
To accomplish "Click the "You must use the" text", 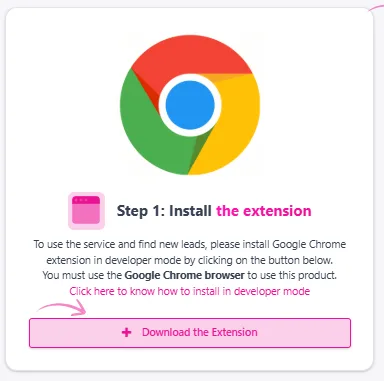I will click(x=82, y=276).
